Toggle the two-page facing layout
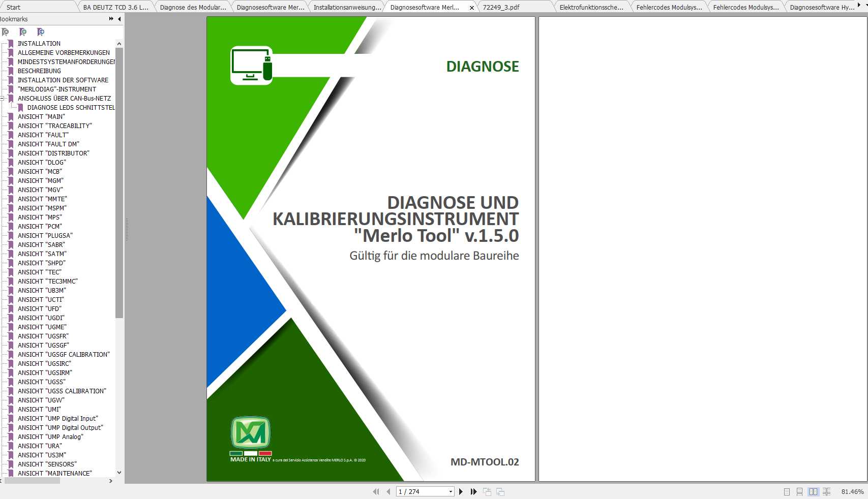This screenshot has width=868, height=499. [x=813, y=491]
